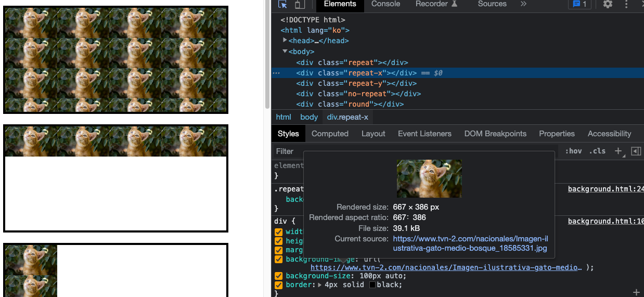Show more DevTools tabs via the double chevron
Viewport: 644px width, 297px height.
point(523,4)
